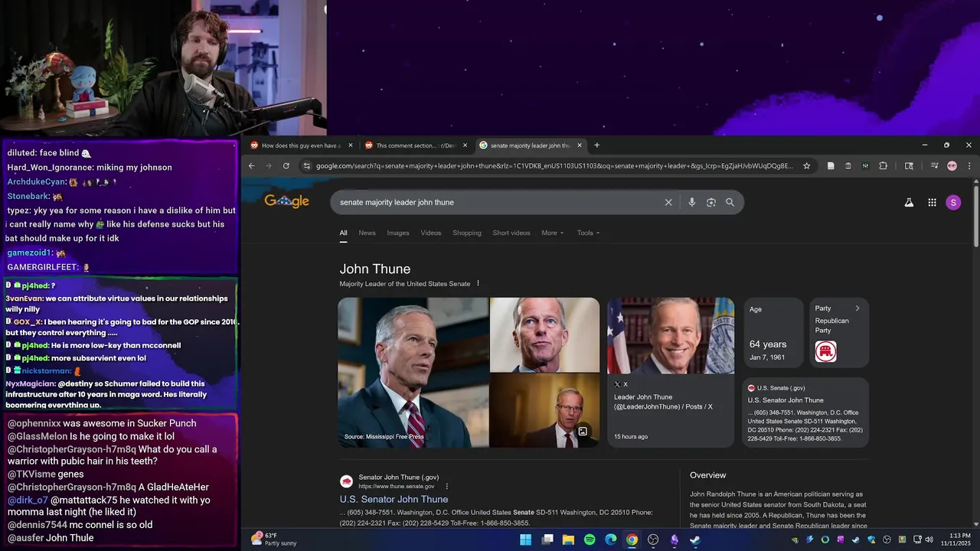This screenshot has height=551, width=980.
Task: Expand the Party card chevron
Action: pos(857,308)
